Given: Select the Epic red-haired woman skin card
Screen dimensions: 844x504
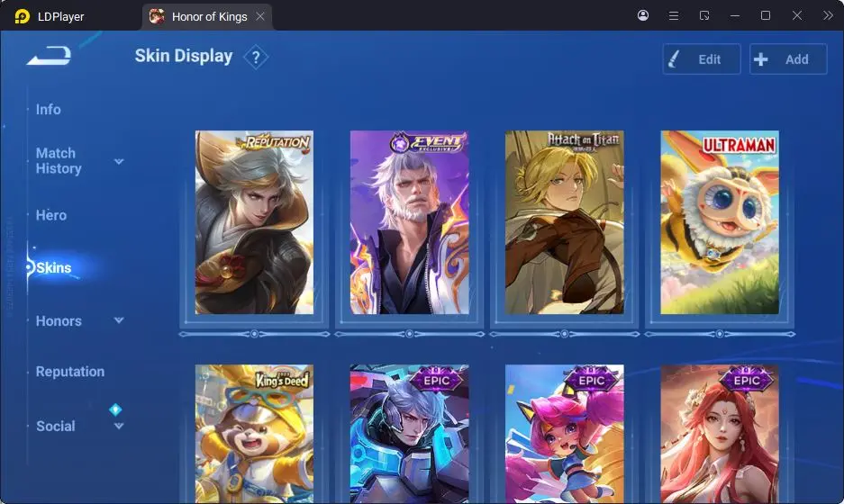Looking at the screenshot, I should point(720,434).
